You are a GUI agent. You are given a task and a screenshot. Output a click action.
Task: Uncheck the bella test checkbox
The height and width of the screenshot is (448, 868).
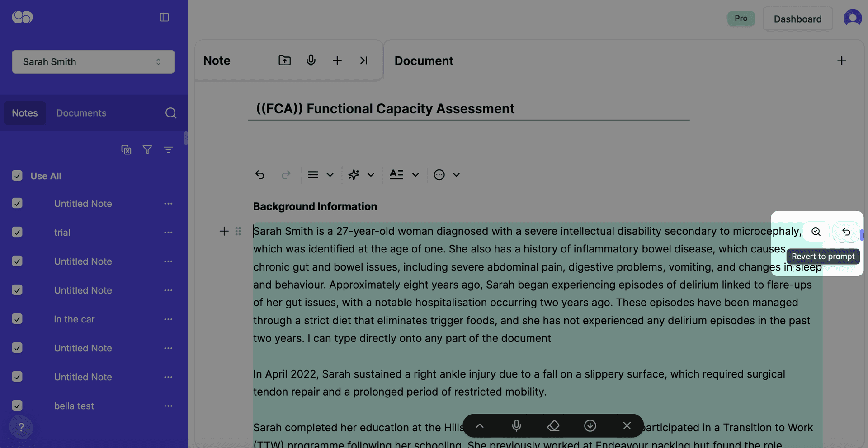(17, 406)
